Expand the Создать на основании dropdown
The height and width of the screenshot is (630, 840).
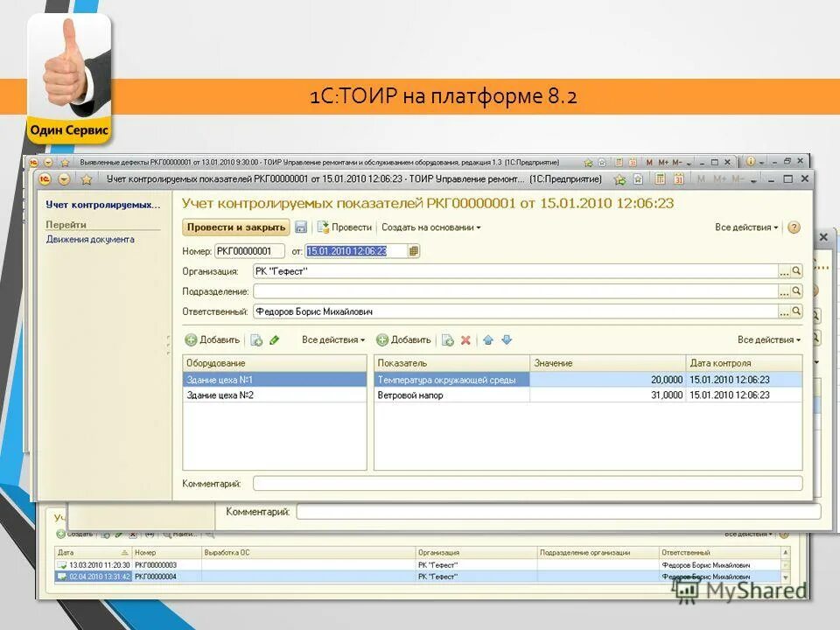pyautogui.click(x=430, y=227)
